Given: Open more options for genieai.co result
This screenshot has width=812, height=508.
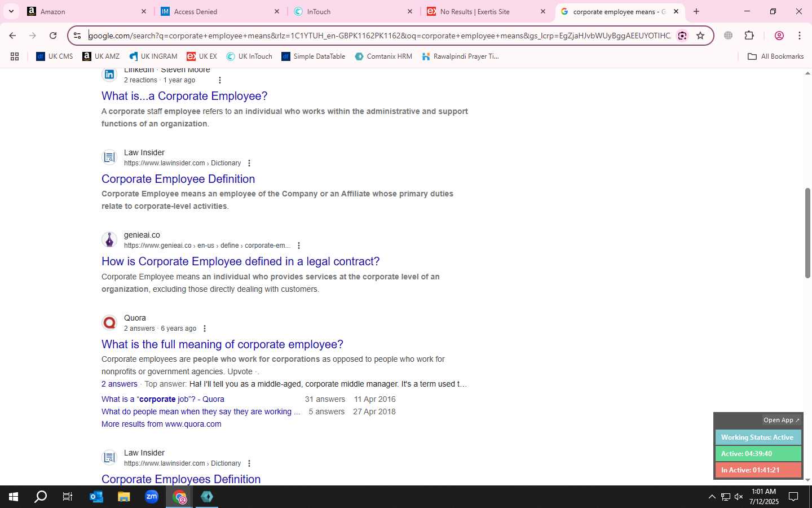Looking at the screenshot, I should click(x=298, y=246).
